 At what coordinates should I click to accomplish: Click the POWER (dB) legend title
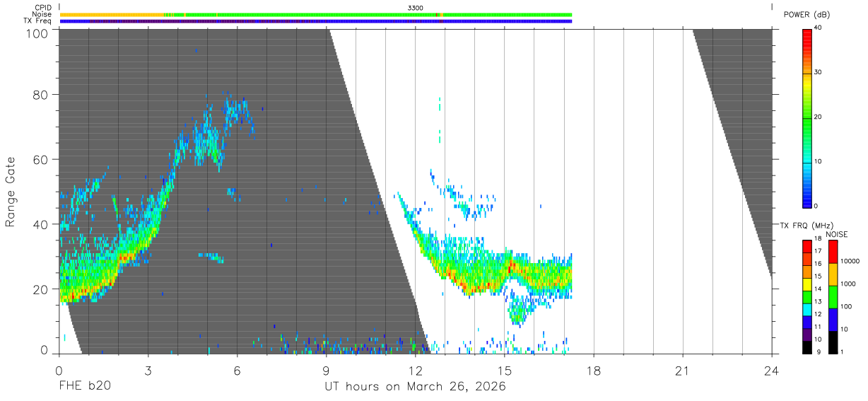point(807,15)
